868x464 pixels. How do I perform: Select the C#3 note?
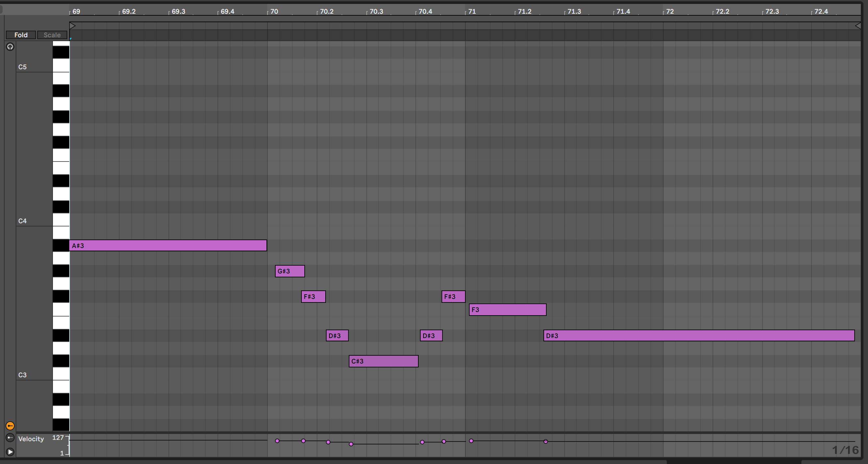384,361
